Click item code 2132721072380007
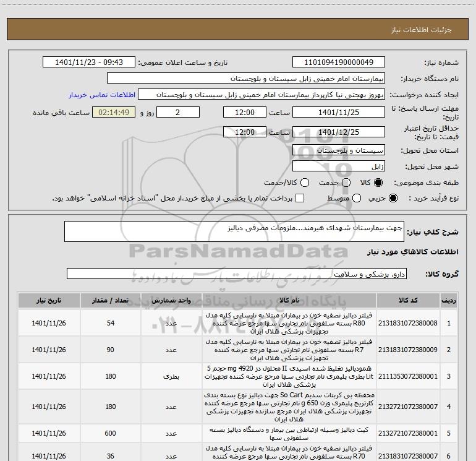476x461 pixels. click(408, 407)
